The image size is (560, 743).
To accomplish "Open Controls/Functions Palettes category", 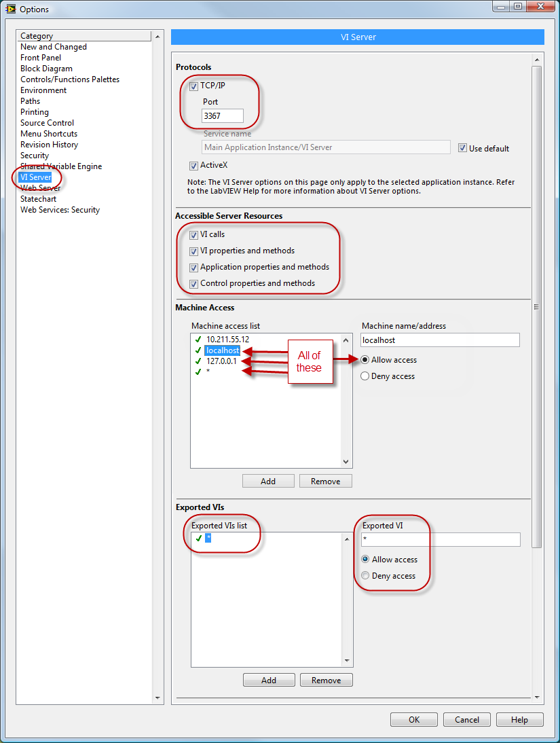I will pyautogui.click(x=70, y=79).
